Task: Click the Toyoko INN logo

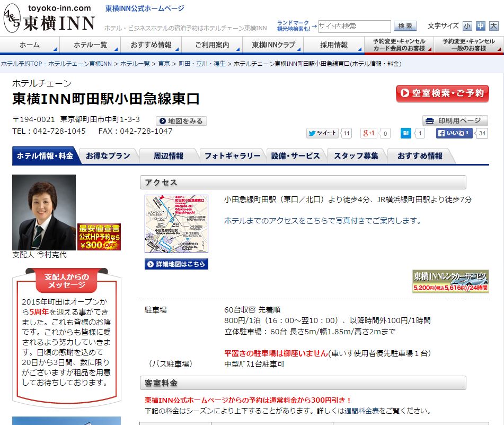Action: pyautogui.click(x=49, y=18)
